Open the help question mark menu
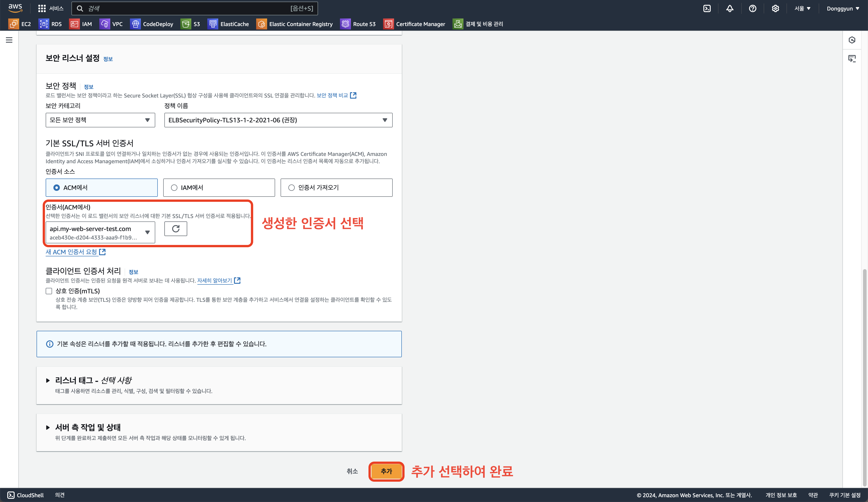The height and width of the screenshot is (502, 868). pyautogui.click(x=752, y=9)
